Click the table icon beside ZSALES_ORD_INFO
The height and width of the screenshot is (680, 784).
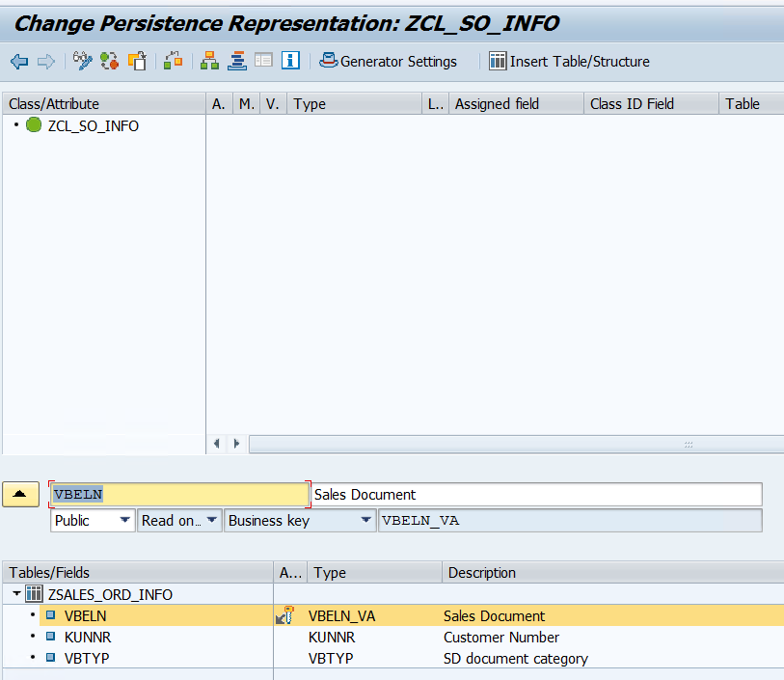[x=34, y=594]
